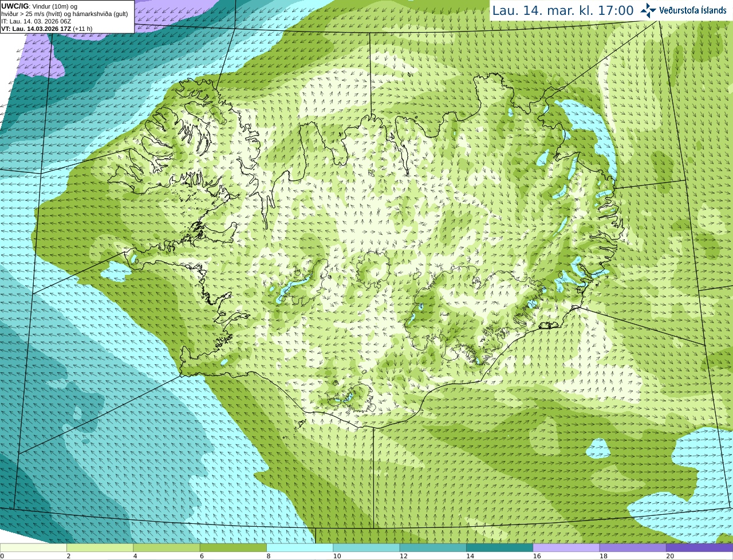733x560 pixels.
Task: Pick the light lime 2–4 m/s legend swatch
Action: pyautogui.click(x=100, y=548)
